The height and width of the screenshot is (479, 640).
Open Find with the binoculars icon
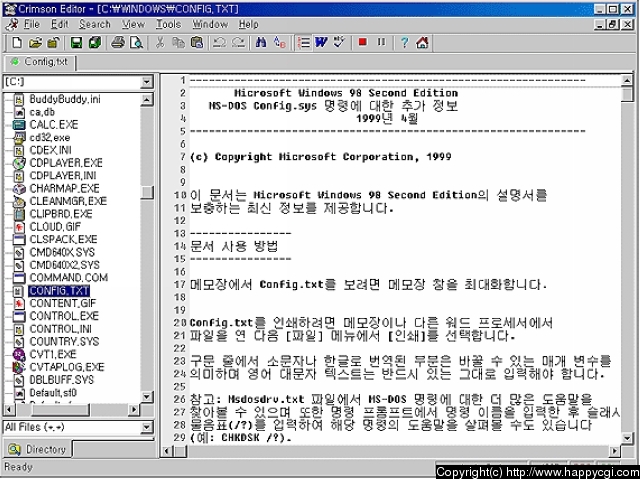261,42
